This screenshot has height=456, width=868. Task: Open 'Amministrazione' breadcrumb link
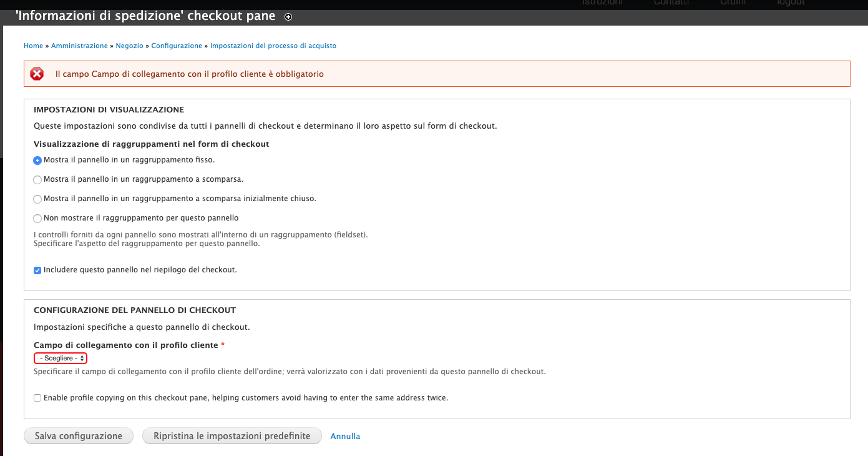point(79,46)
